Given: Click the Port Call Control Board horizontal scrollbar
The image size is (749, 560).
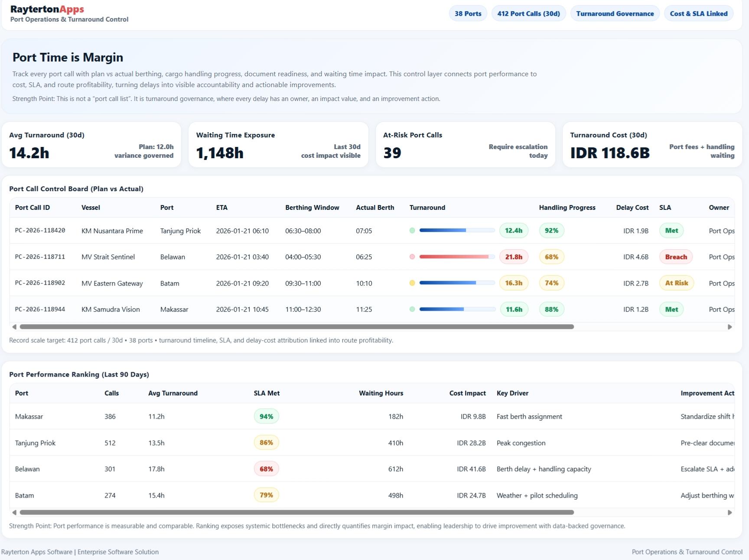Looking at the screenshot, I should 296,327.
